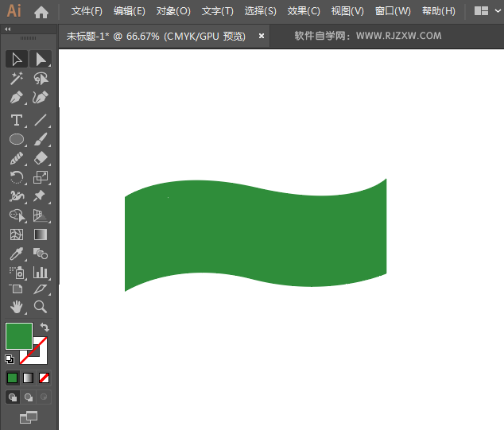Select the Blend tool
504x430 pixels.
point(41,254)
